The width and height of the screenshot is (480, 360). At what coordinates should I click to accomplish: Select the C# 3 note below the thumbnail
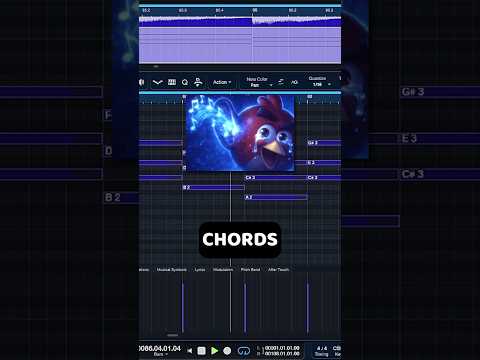point(276,178)
